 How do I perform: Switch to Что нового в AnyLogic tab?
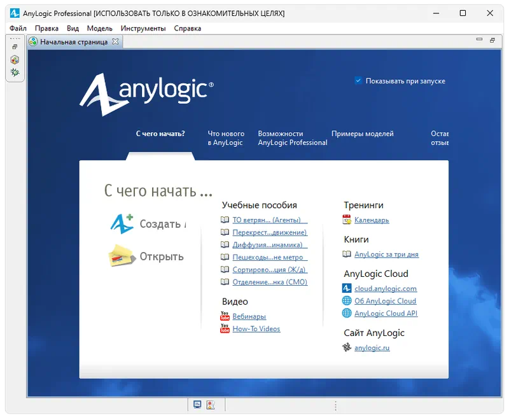[x=226, y=138]
